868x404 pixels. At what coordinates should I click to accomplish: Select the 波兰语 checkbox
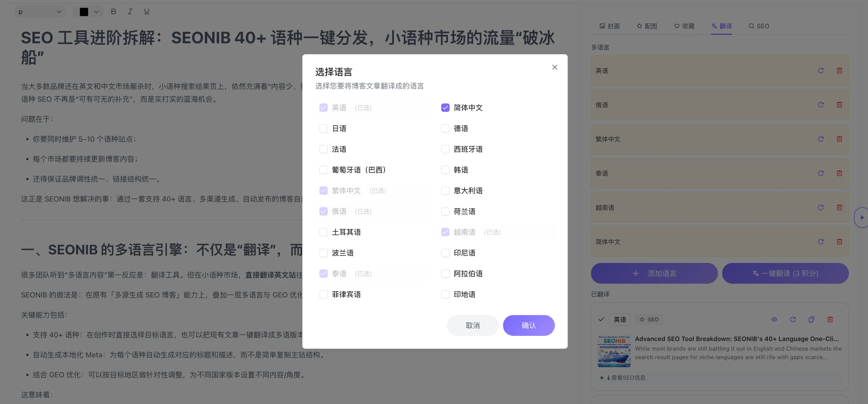pos(324,253)
